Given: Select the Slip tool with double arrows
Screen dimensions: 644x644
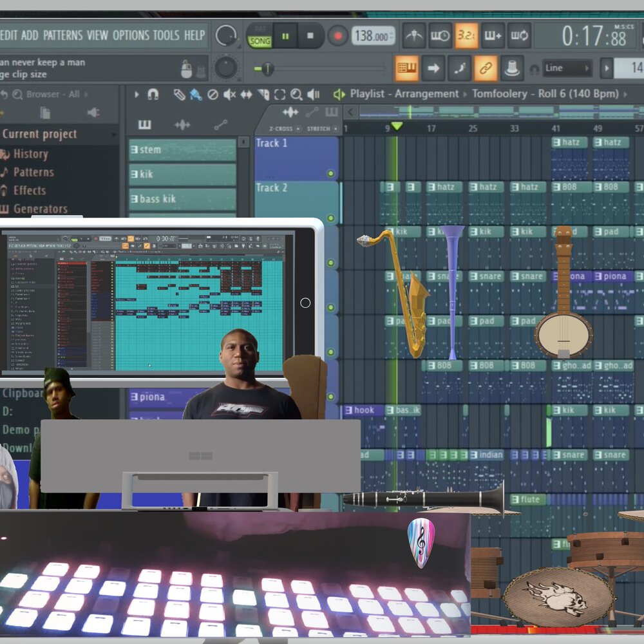Looking at the screenshot, I should tap(246, 95).
